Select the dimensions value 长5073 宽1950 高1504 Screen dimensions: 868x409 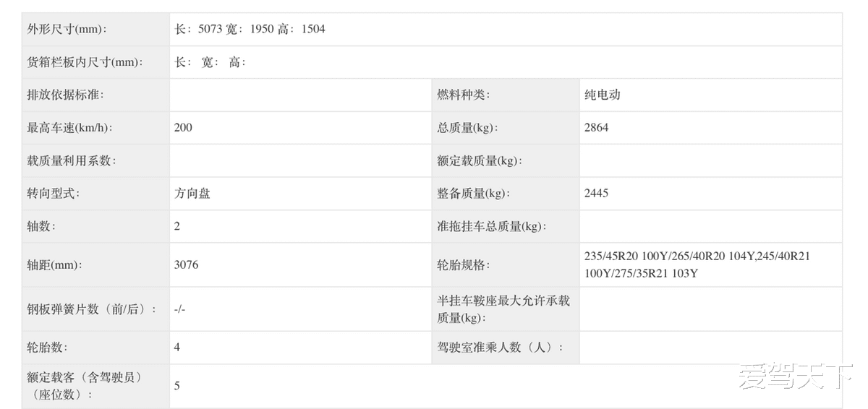click(x=250, y=30)
